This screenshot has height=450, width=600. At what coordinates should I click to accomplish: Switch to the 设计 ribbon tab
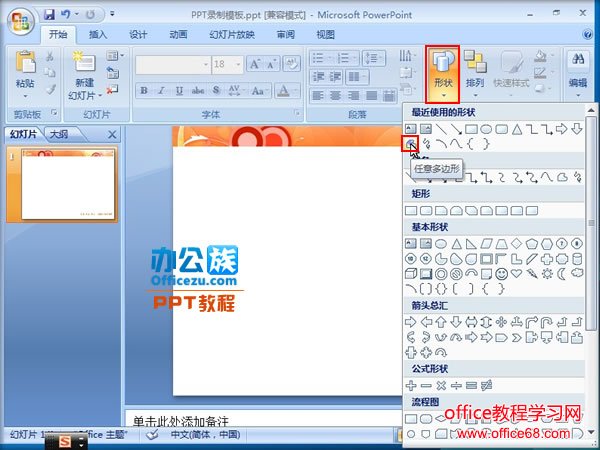(138, 34)
